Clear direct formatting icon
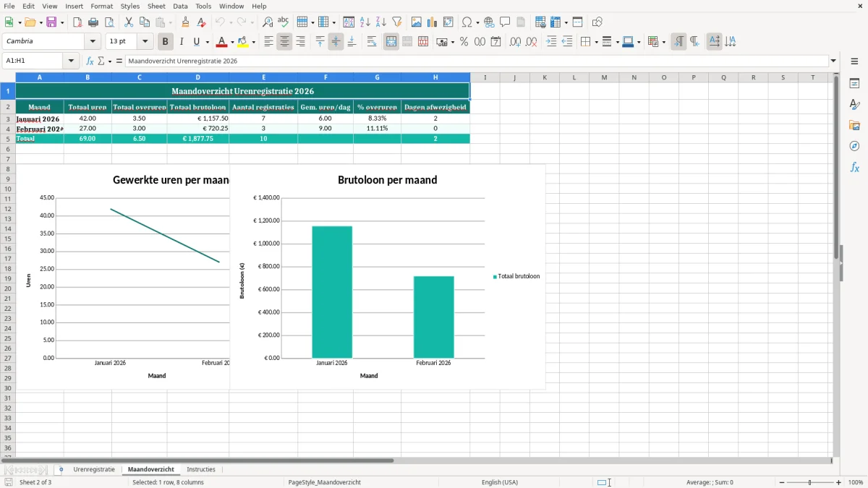The width and height of the screenshot is (868, 488). click(201, 22)
